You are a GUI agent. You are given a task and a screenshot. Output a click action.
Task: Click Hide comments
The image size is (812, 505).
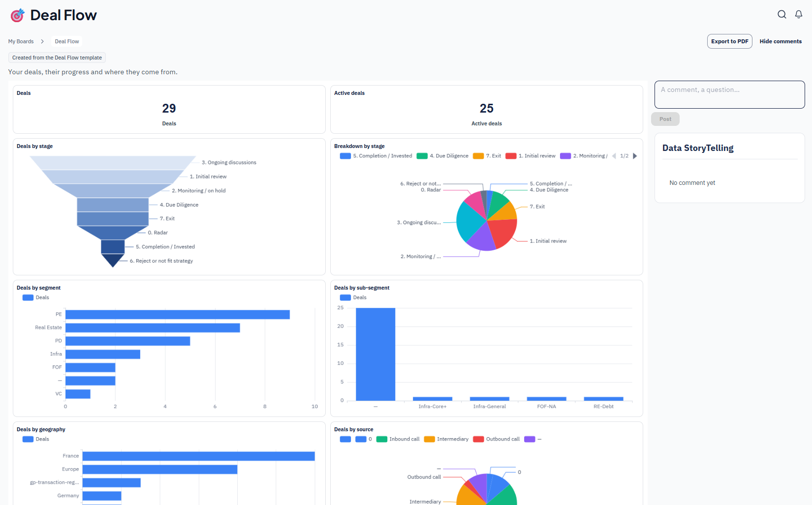pos(781,41)
